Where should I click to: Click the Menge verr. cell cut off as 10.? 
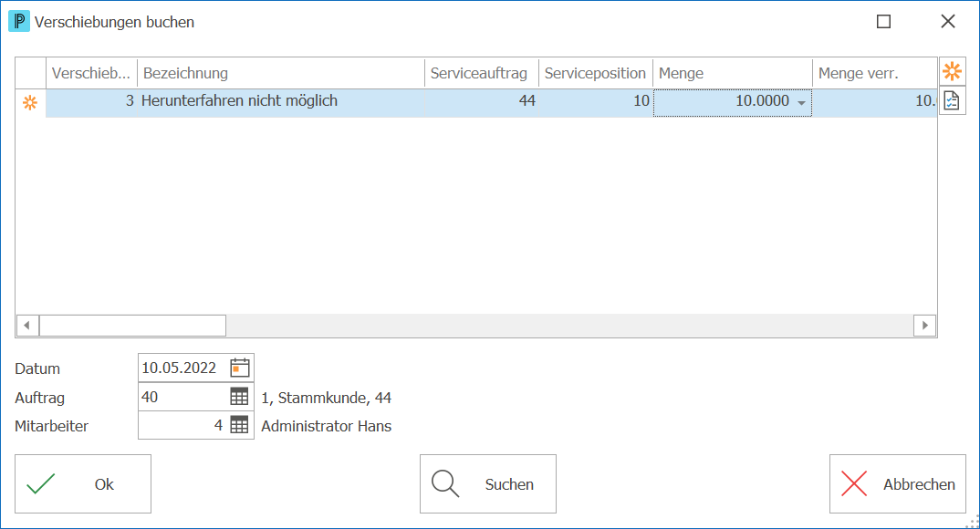[874, 101]
